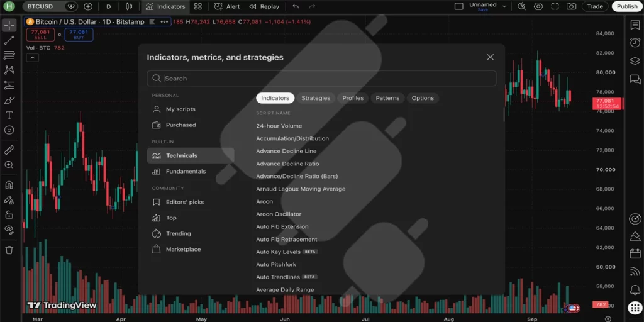Open the object tree layers icon
Image resolution: width=644 pixels, height=322 pixels.
click(x=635, y=61)
